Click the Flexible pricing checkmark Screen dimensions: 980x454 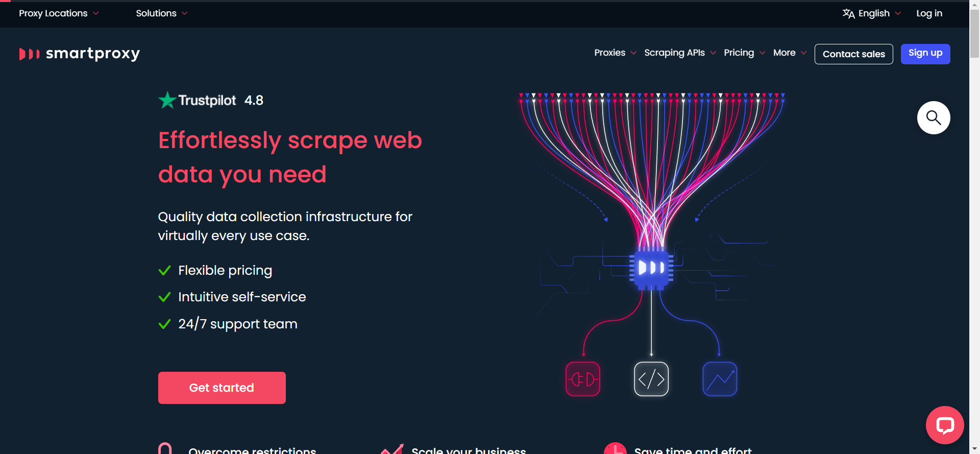tap(164, 271)
